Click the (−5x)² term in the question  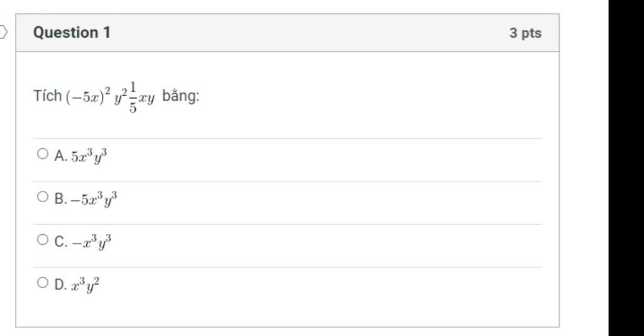tap(88, 97)
